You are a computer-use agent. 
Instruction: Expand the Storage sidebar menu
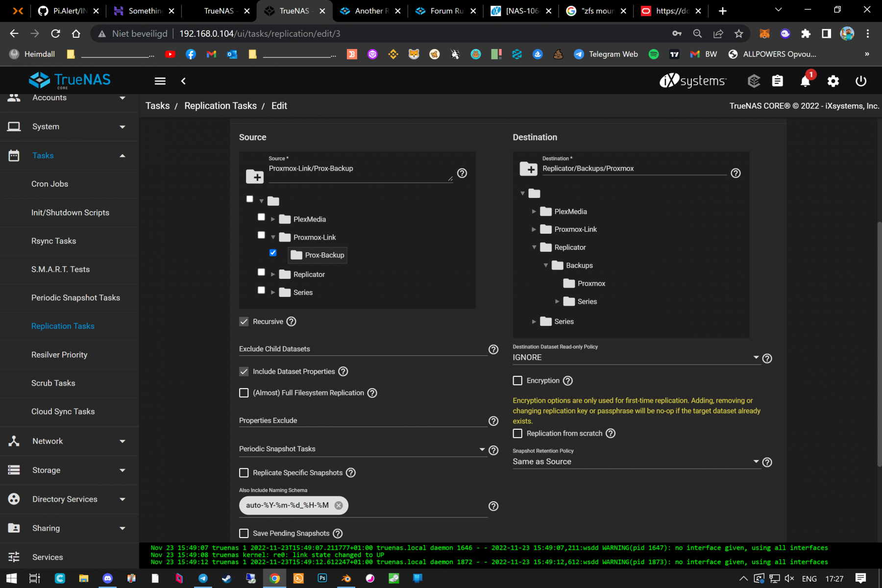pos(69,470)
